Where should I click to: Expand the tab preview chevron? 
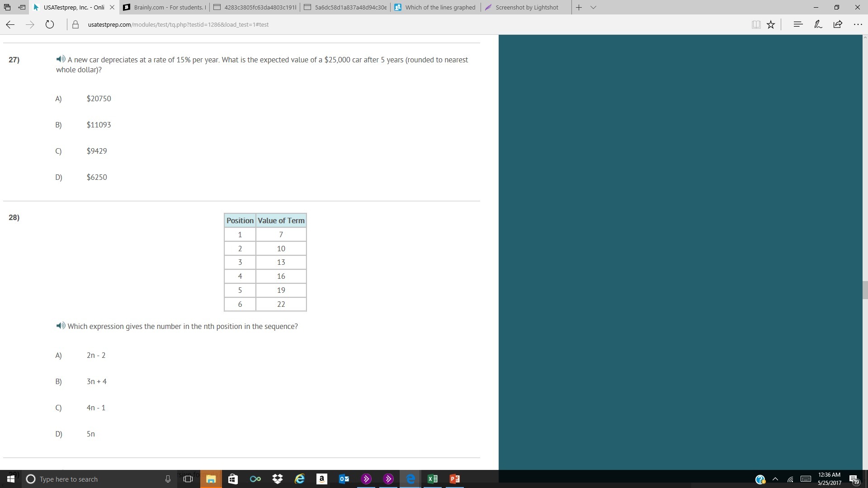click(x=593, y=7)
